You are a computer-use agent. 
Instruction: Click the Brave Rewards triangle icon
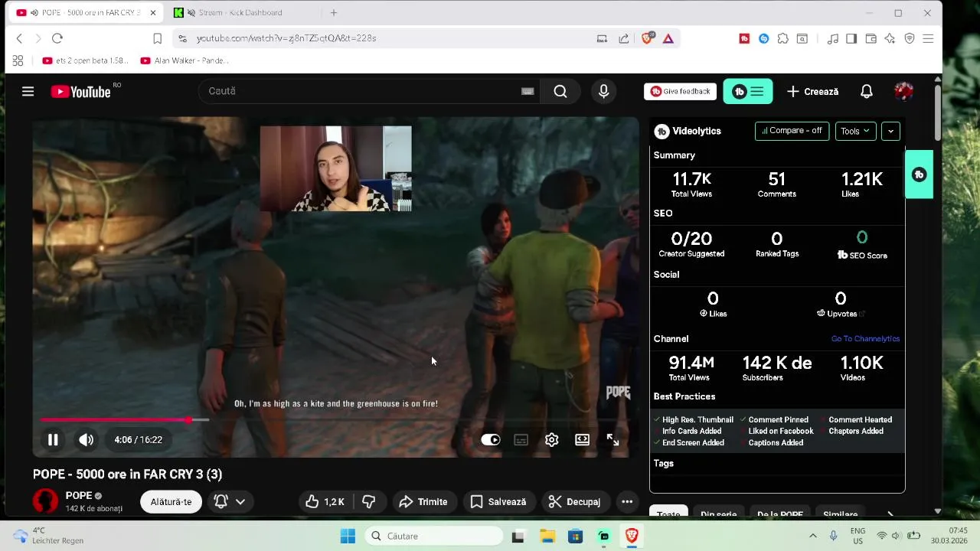(668, 38)
